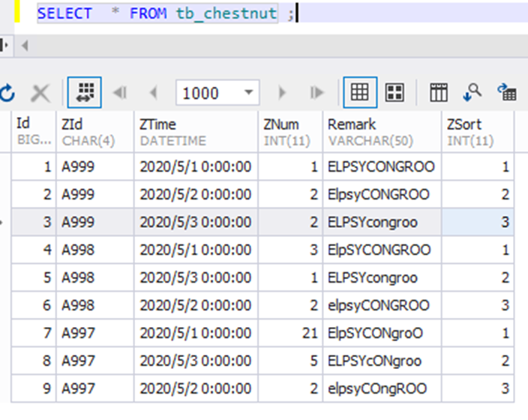
Task: Click the Refresh results icon
Action: 7,92
